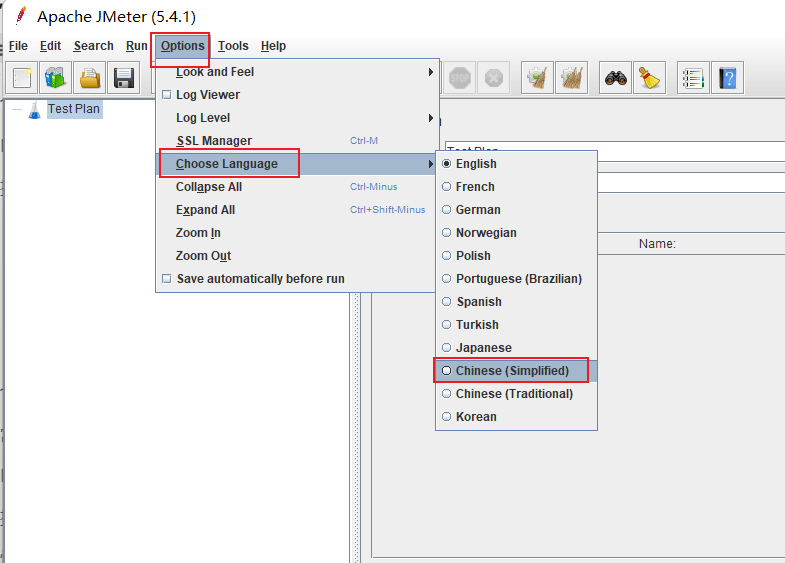
Task: Click Collapse All menu entry
Action: [297, 187]
